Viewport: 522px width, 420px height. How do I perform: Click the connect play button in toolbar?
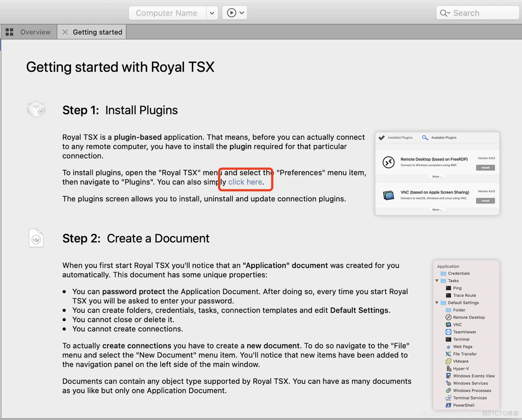coord(231,13)
